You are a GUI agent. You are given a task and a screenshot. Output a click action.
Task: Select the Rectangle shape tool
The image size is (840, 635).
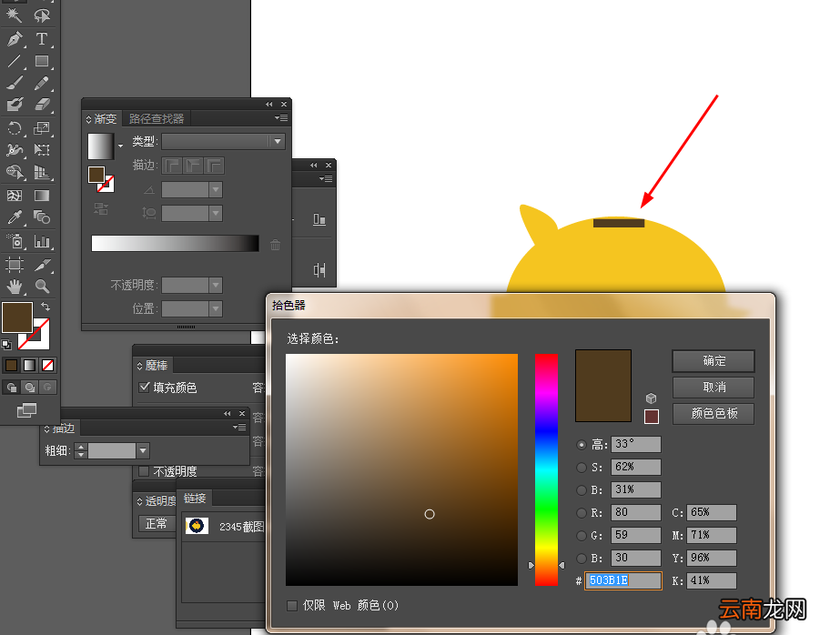pyautogui.click(x=42, y=61)
